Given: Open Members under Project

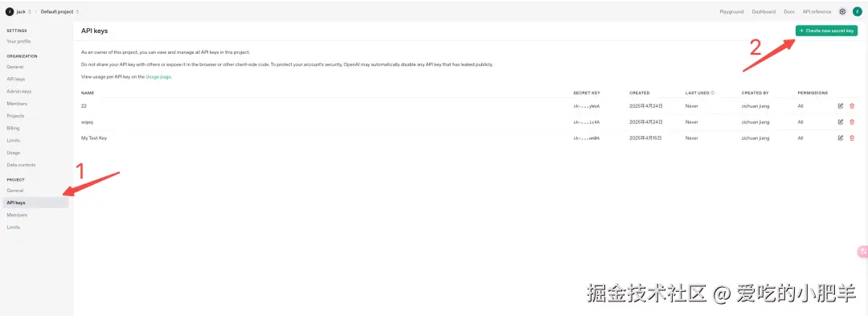Looking at the screenshot, I should (x=17, y=215).
